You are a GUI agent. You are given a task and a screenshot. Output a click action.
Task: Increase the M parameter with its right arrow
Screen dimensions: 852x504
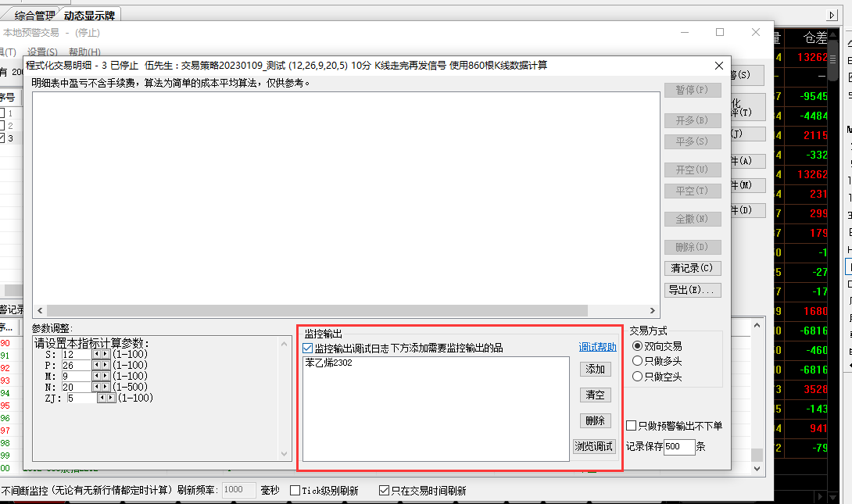[106, 376]
